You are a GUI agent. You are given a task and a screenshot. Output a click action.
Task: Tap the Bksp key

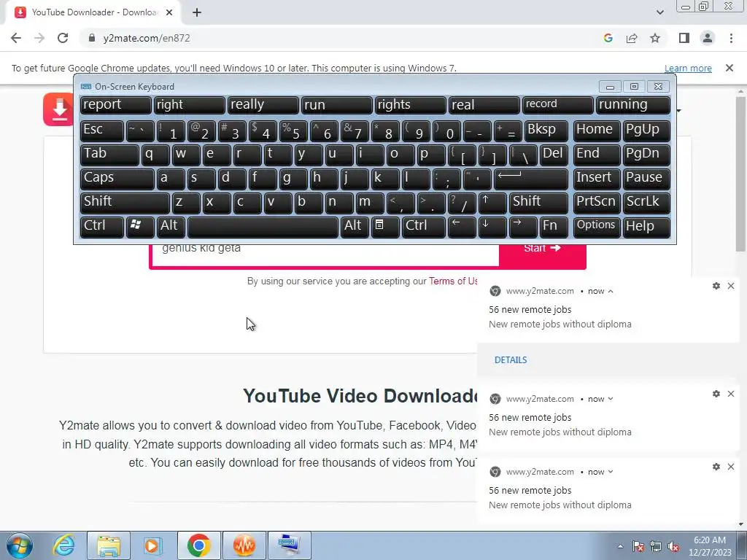[x=546, y=130]
